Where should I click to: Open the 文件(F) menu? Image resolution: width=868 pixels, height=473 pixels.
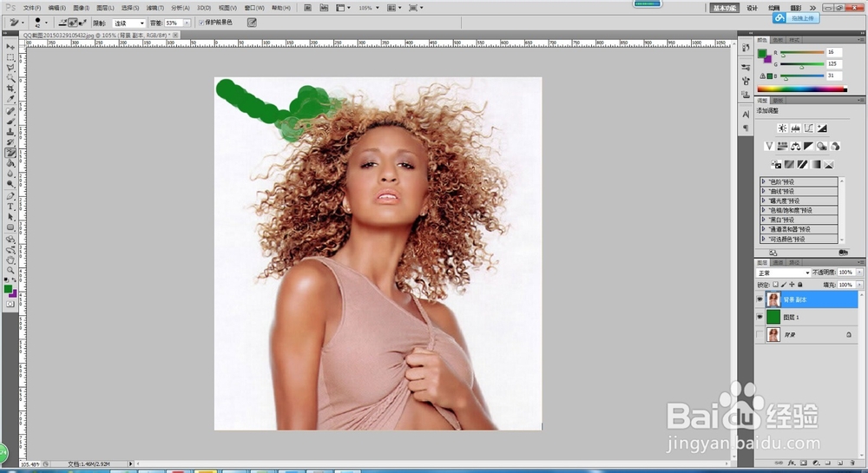[x=31, y=8]
